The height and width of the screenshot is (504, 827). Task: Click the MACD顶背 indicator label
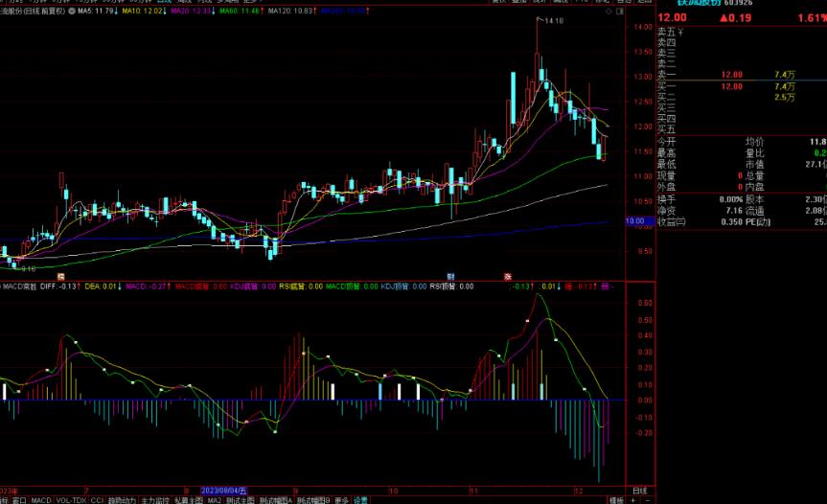352,286
